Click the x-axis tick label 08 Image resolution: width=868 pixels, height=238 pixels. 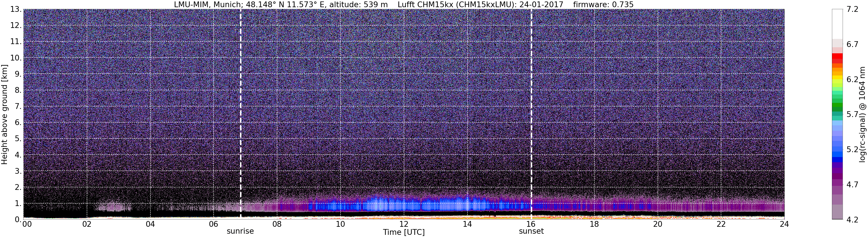click(x=277, y=224)
